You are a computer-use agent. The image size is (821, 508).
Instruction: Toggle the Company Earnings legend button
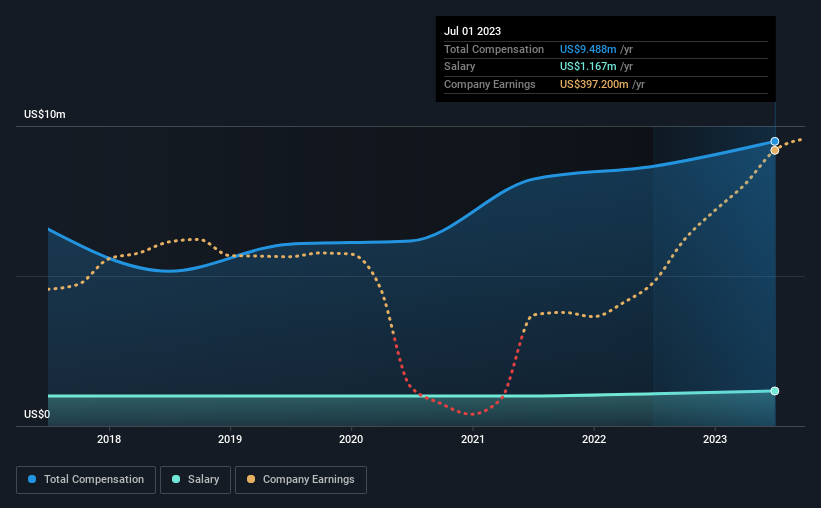[301, 480]
